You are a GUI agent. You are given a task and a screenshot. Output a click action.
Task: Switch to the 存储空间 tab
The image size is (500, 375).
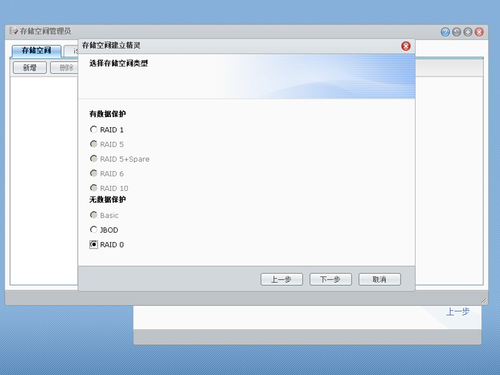36,51
